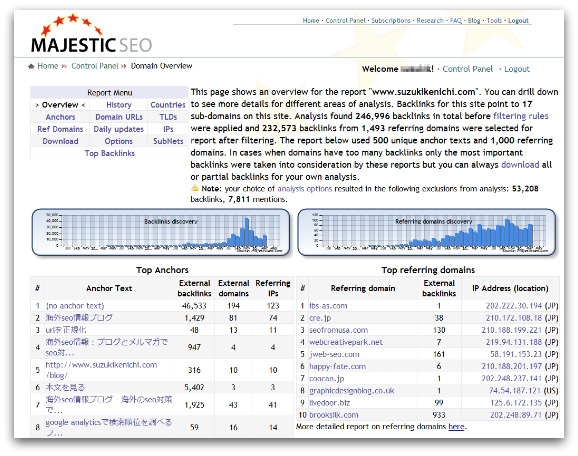578x456 pixels.
Task: Open referring domain graphicdesignblog.co.uk
Action: pyautogui.click(x=352, y=391)
